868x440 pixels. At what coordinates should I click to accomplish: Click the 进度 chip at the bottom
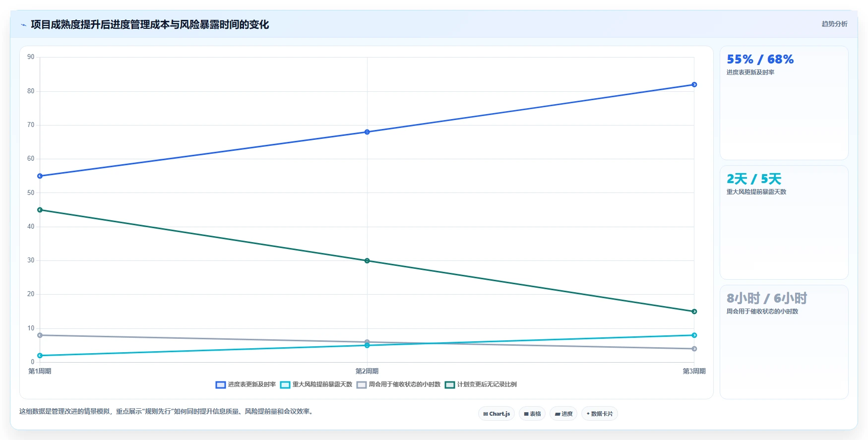pos(563,414)
